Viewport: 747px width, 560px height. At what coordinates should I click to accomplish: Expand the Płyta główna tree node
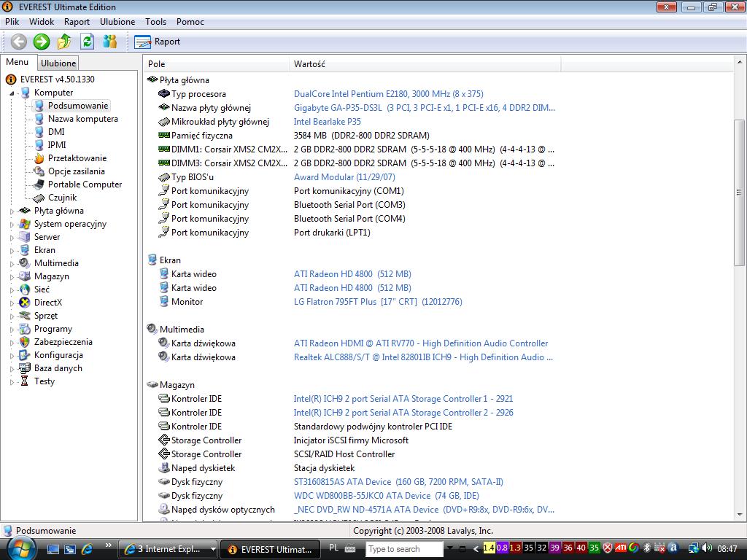12,211
